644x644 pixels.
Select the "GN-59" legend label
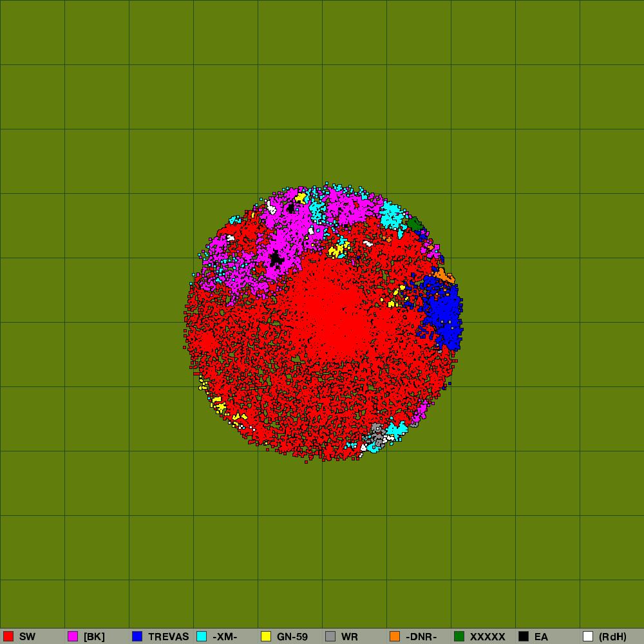tap(292, 637)
